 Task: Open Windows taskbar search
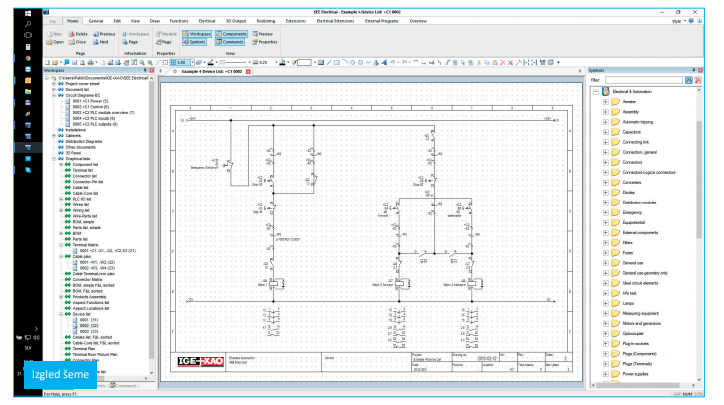click(28, 24)
